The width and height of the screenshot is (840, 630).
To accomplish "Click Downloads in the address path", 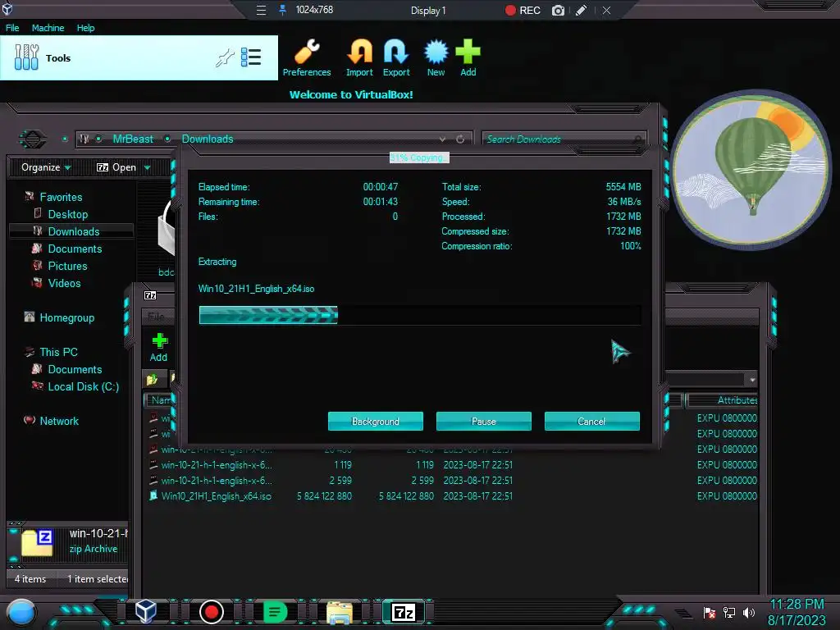I will click(x=208, y=139).
